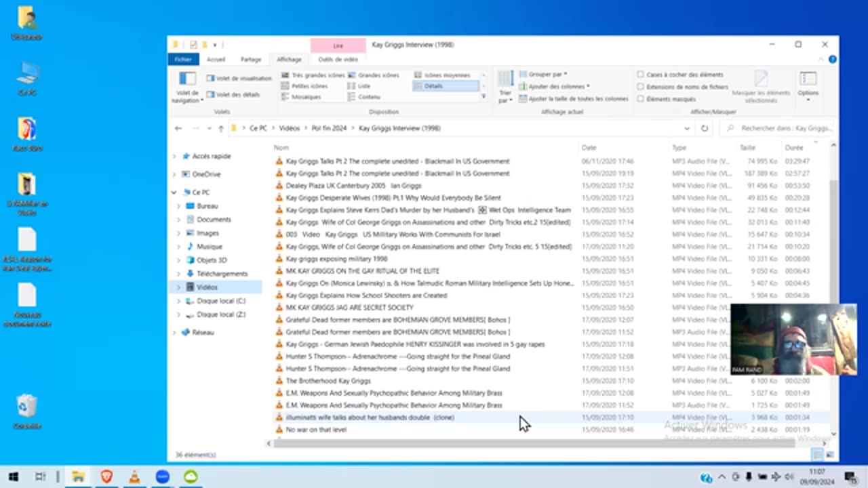Select Téléchargements in navigation pane
This screenshot has height=488, width=868.
pos(222,274)
